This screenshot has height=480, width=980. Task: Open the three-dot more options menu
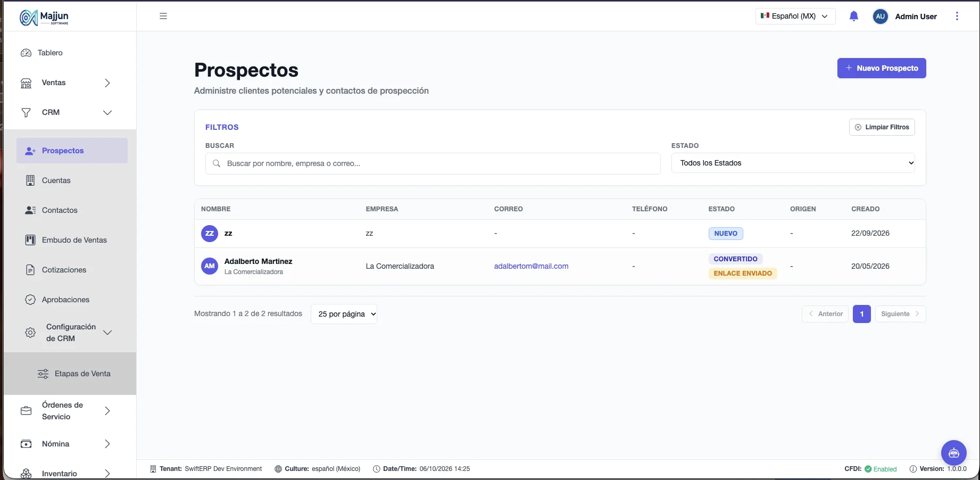957,16
